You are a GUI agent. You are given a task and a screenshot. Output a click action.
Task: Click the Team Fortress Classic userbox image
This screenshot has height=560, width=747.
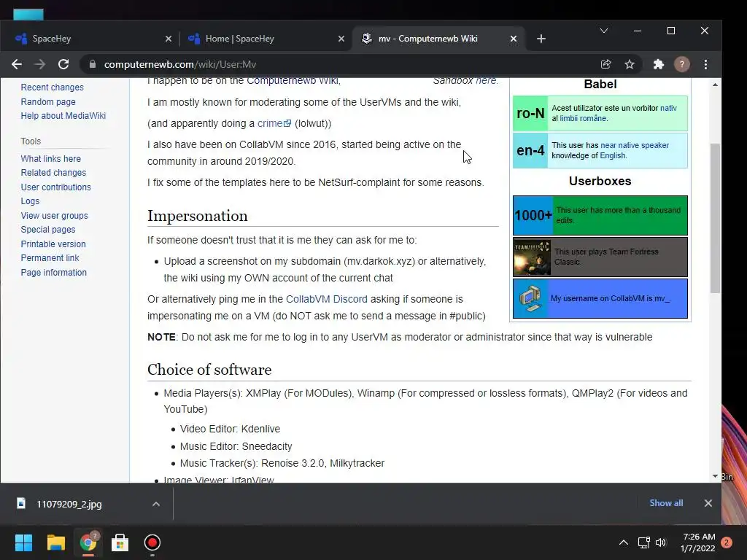[x=532, y=257]
